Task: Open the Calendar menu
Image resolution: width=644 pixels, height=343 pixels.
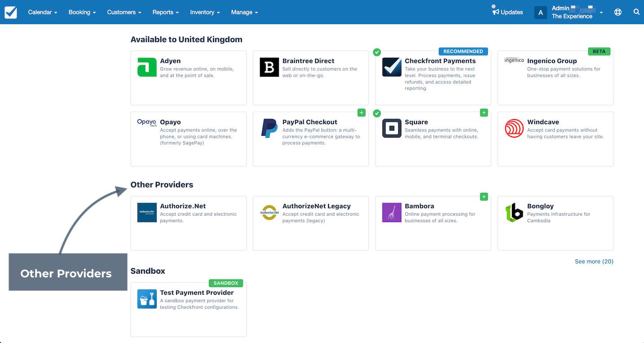Action: 43,12
